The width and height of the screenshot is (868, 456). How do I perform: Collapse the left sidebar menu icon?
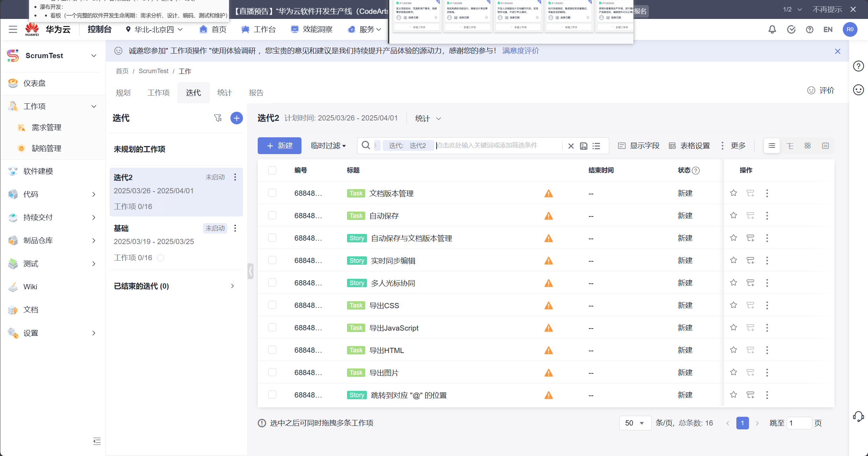pos(97,441)
